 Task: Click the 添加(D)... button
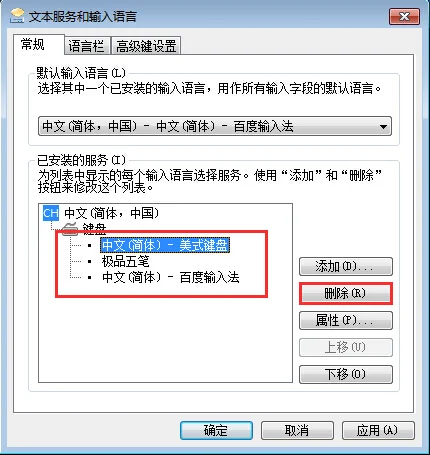point(346,266)
